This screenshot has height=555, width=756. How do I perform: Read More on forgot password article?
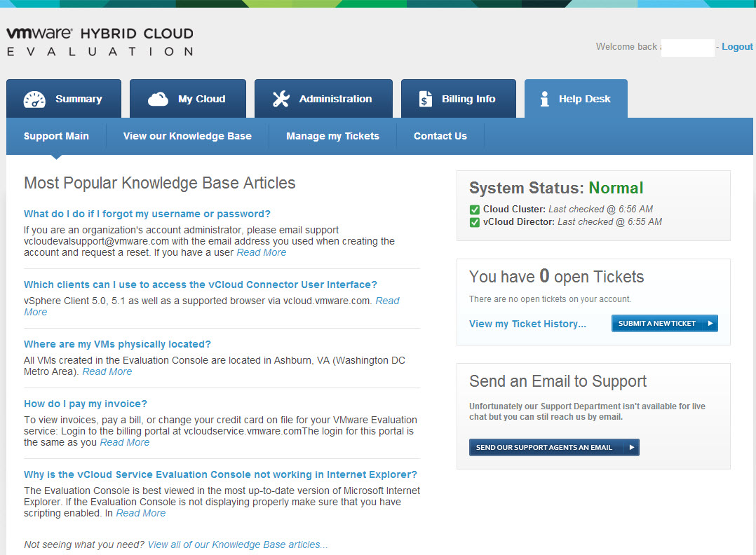[262, 252]
